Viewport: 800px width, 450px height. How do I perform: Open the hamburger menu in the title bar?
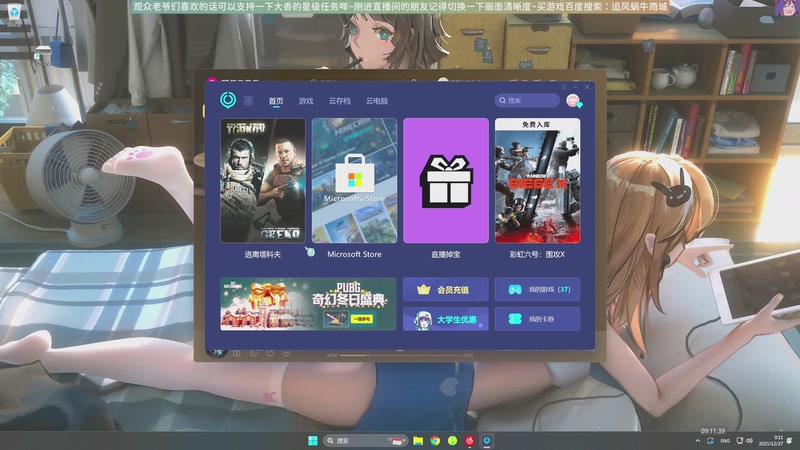[563, 87]
